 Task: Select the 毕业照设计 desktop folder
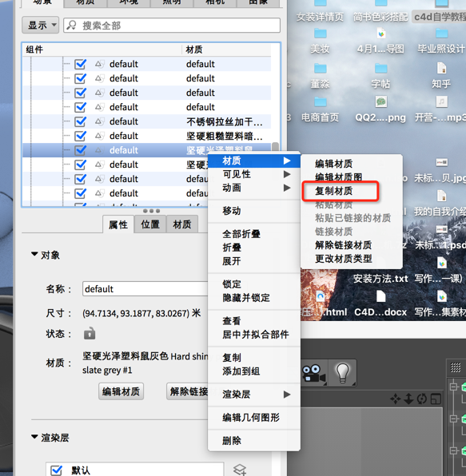click(x=441, y=41)
